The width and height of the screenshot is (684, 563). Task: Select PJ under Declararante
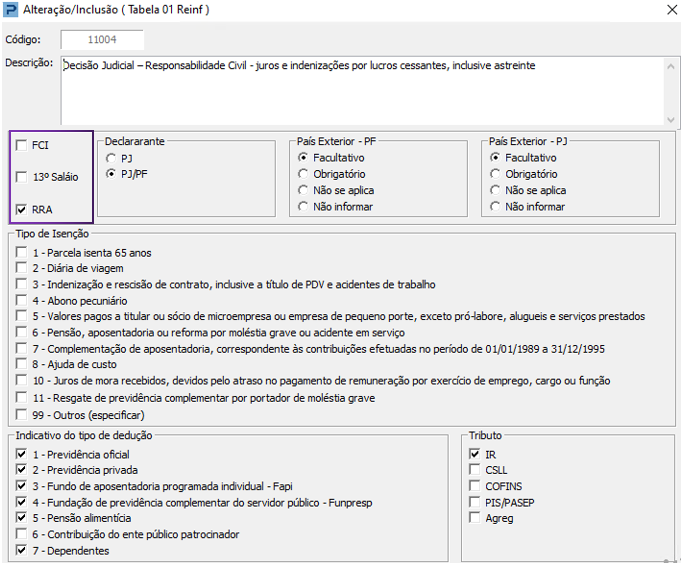click(111, 158)
